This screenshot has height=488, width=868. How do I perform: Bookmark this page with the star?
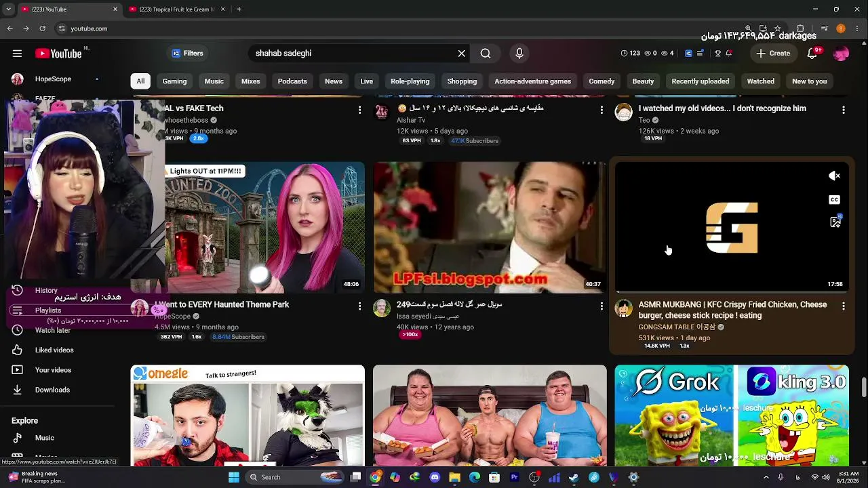coord(777,28)
